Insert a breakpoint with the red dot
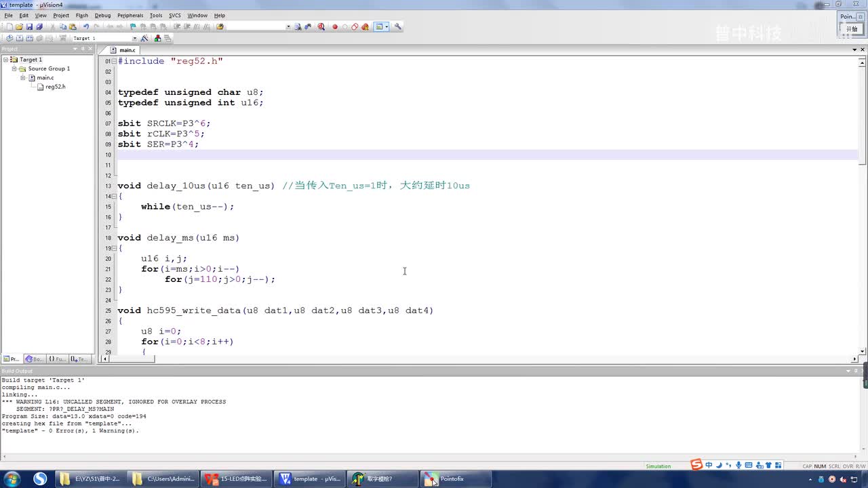 pos(335,27)
